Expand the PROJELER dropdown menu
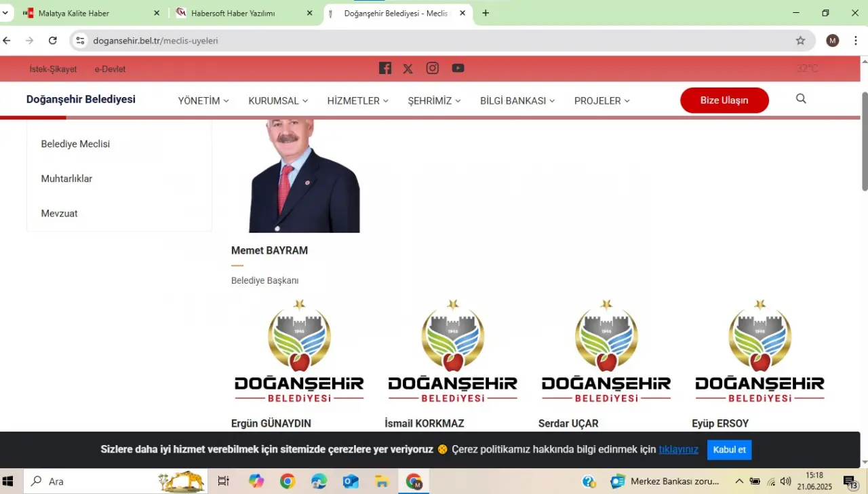This screenshot has width=868, height=494. pyautogui.click(x=602, y=100)
